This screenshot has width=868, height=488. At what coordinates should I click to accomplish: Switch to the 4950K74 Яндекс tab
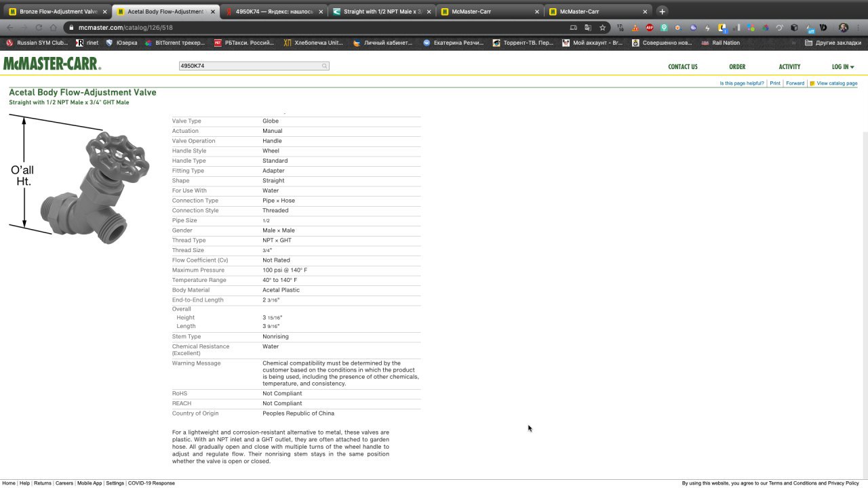(274, 12)
